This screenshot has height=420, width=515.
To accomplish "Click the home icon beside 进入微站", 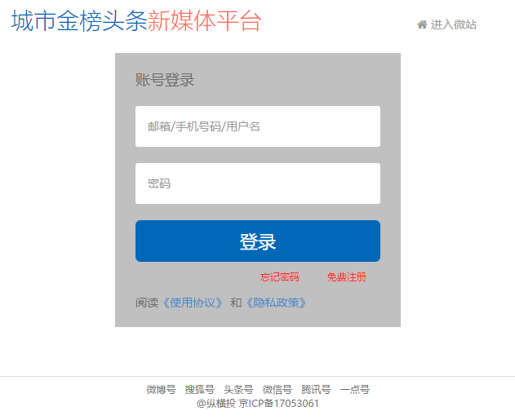I will 422,24.
